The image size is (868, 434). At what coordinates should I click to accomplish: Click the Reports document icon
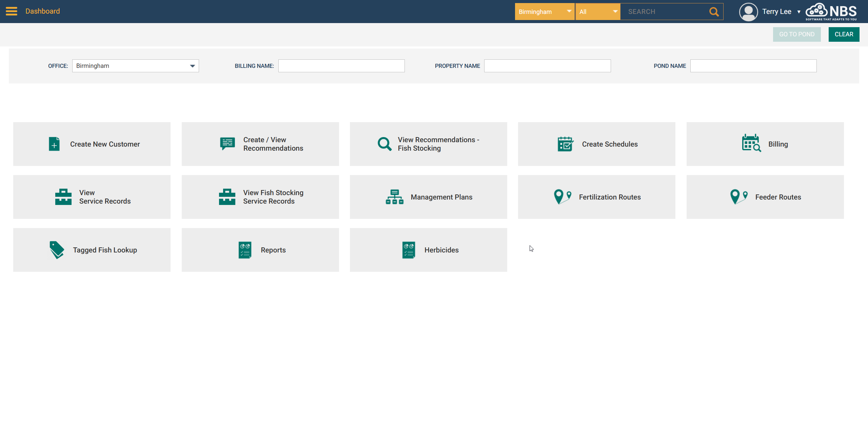245,250
